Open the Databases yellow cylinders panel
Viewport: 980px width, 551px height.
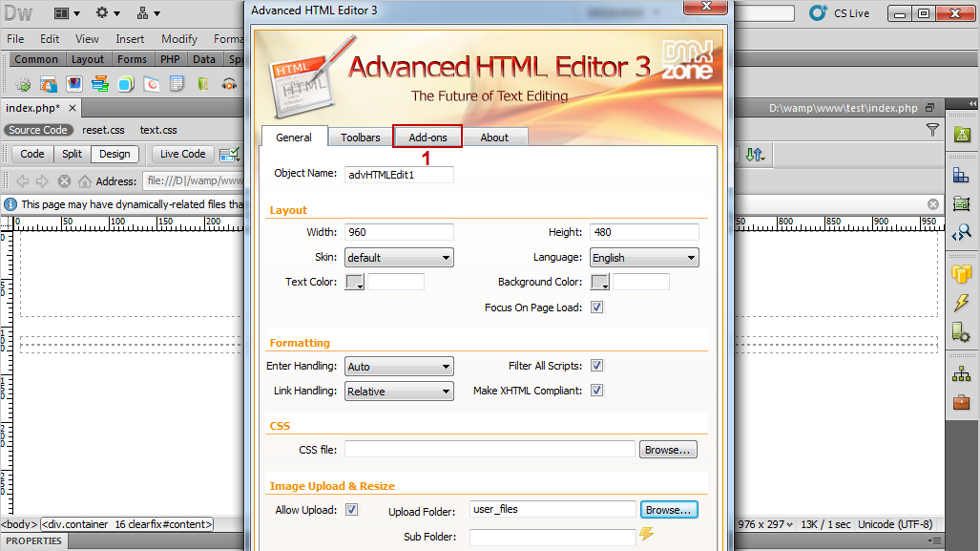tap(961, 273)
